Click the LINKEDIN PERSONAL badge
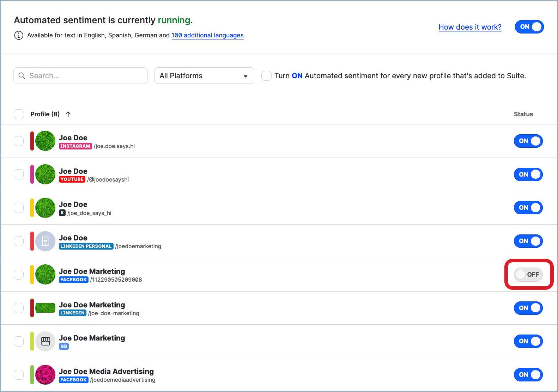 pos(86,246)
